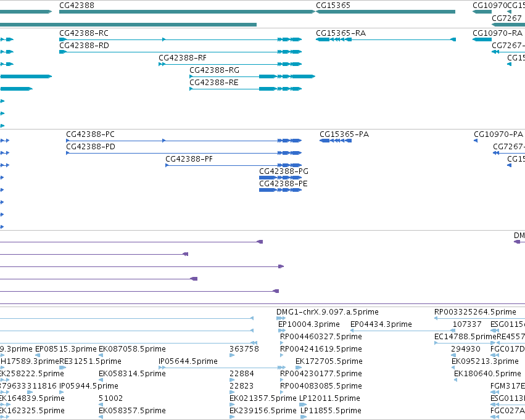Select the CG42388-RD transcript label

tap(84, 46)
